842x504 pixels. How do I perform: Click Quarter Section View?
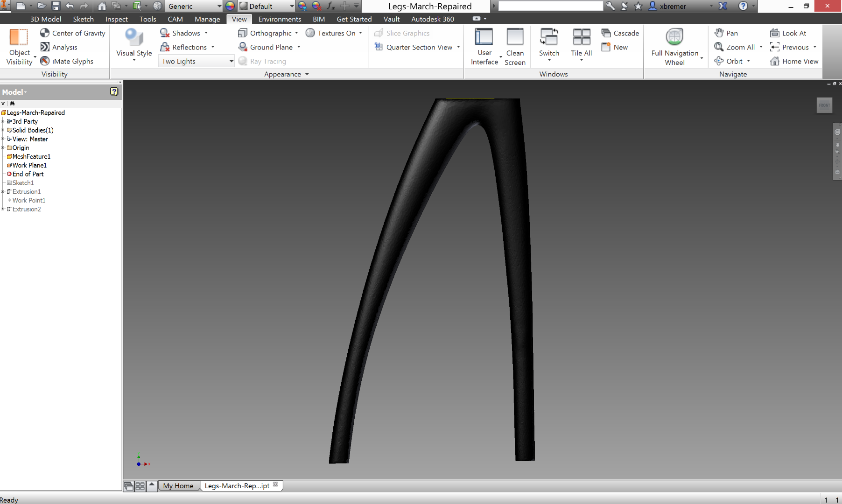[x=413, y=47]
